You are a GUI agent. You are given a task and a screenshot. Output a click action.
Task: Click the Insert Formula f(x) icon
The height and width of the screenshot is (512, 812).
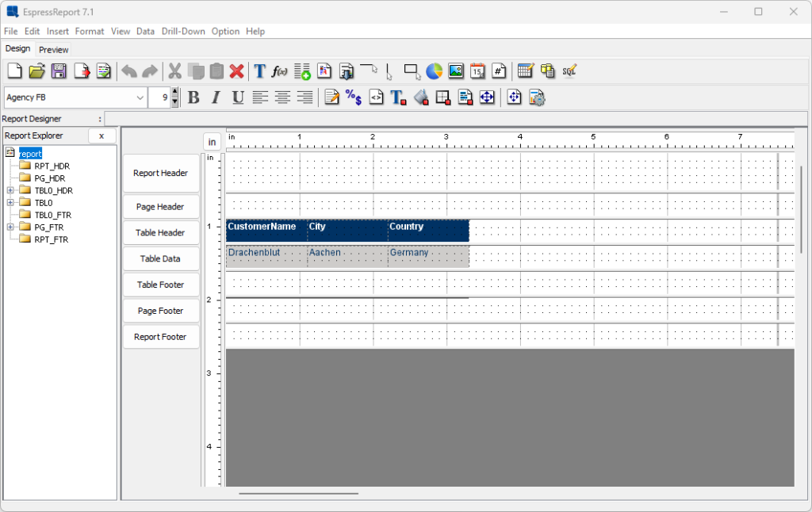click(x=280, y=71)
